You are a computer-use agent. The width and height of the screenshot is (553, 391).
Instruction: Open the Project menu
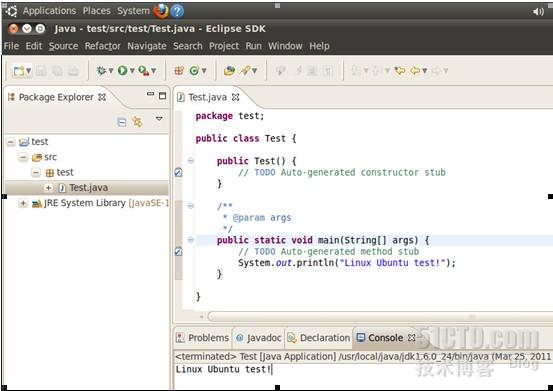224,46
